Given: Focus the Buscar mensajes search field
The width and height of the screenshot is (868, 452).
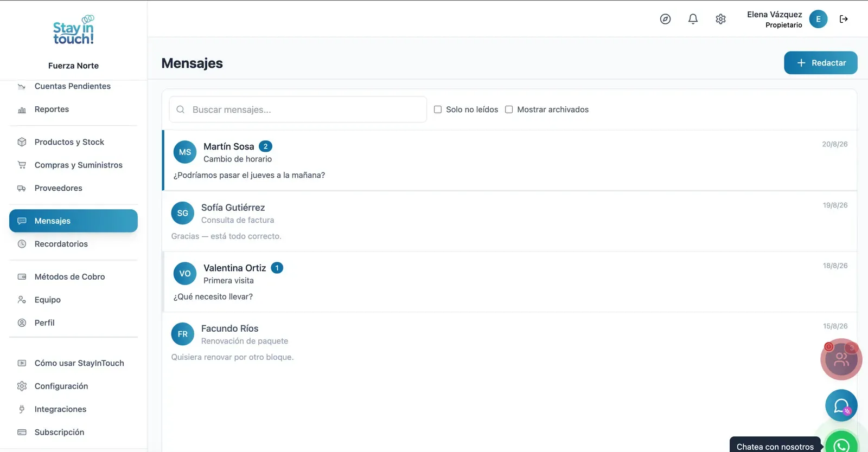Looking at the screenshot, I should point(298,109).
